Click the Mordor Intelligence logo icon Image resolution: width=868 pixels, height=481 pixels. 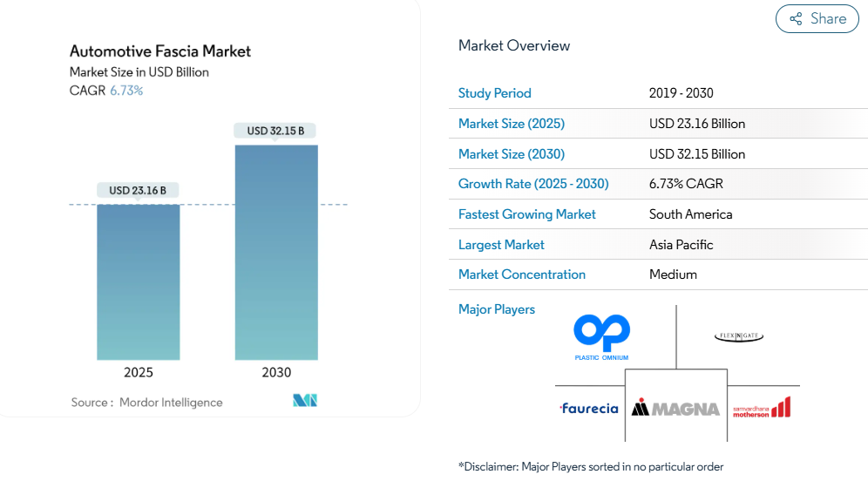[305, 401]
